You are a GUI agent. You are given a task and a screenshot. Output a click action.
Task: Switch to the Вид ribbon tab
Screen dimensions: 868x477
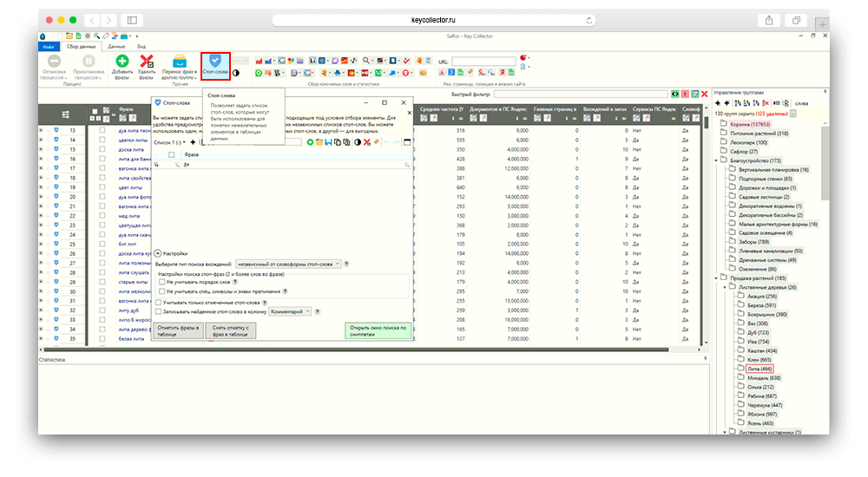[x=141, y=47]
